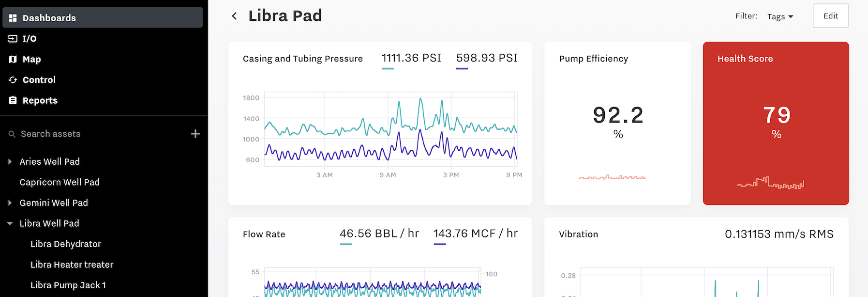The width and height of the screenshot is (868, 297).
Task: Select Capricorn Well Pad asset
Action: 60,182
